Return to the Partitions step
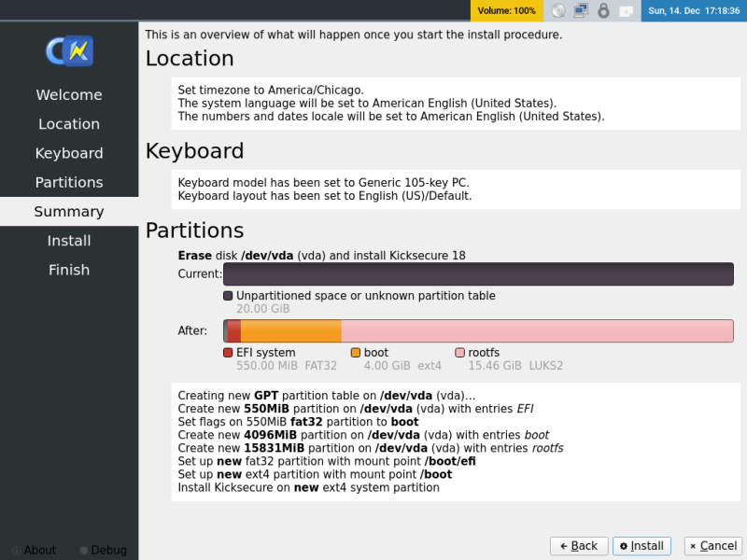 [68, 182]
